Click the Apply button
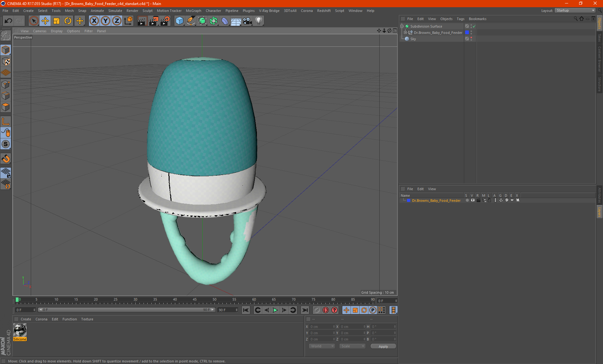 click(383, 346)
